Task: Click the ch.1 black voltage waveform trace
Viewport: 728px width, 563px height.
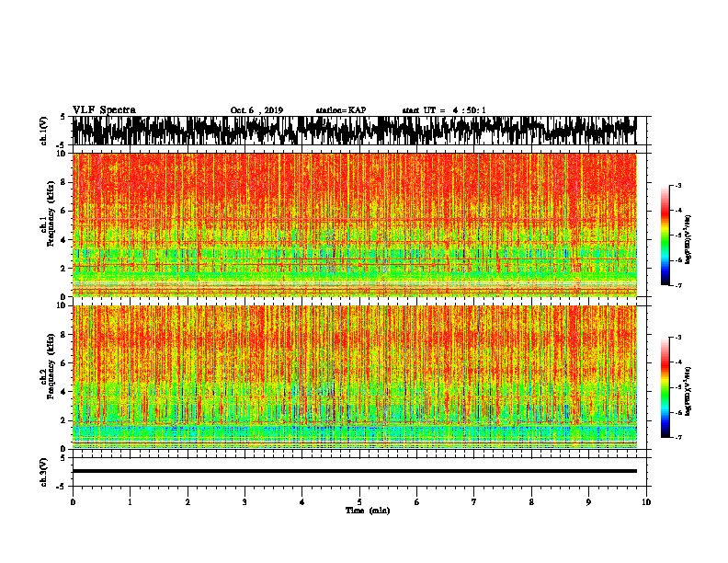Action: point(354,131)
